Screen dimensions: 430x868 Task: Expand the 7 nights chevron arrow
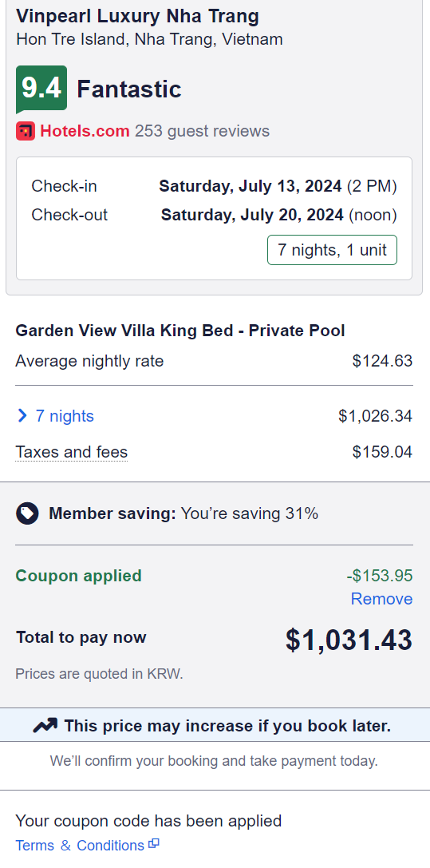pyautogui.click(x=22, y=416)
